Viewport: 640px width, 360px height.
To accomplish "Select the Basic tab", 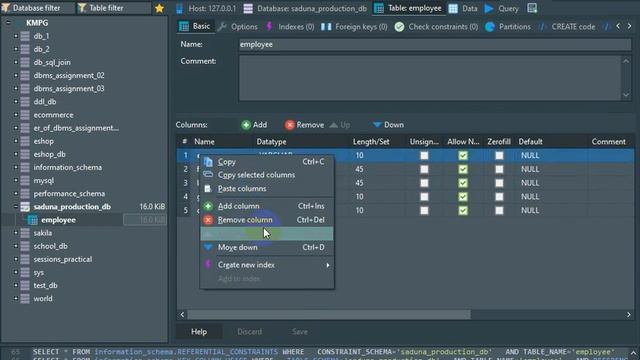I will pos(195,27).
